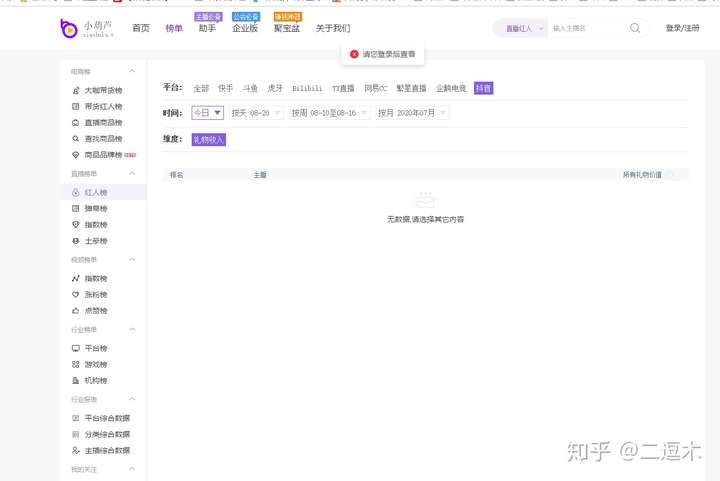The image size is (720, 481).
Task: Click the building icon beside 机构榜
Action: pyautogui.click(x=76, y=380)
